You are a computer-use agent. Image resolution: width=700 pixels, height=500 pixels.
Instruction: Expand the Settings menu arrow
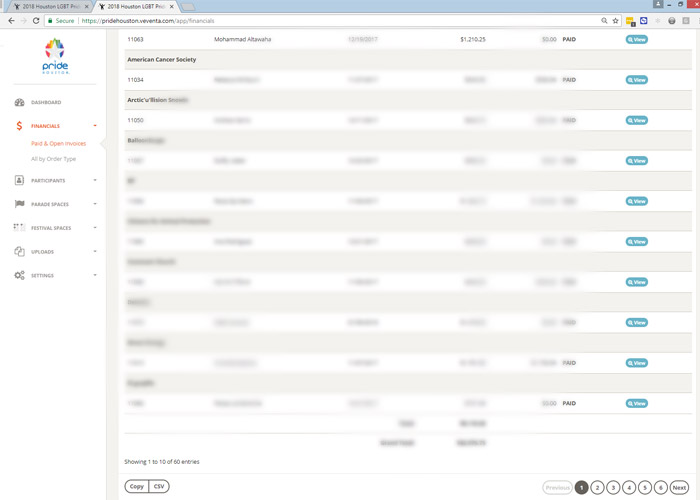click(95, 275)
